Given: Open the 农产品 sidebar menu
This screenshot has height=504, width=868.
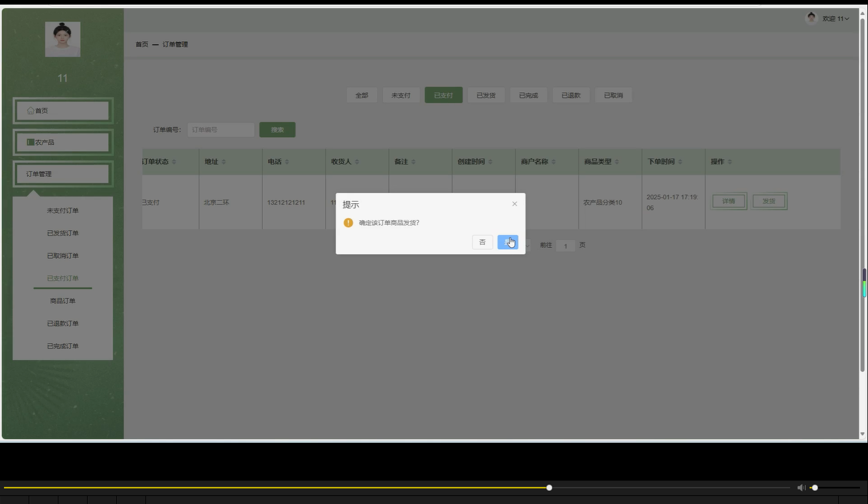Looking at the screenshot, I should tap(63, 142).
